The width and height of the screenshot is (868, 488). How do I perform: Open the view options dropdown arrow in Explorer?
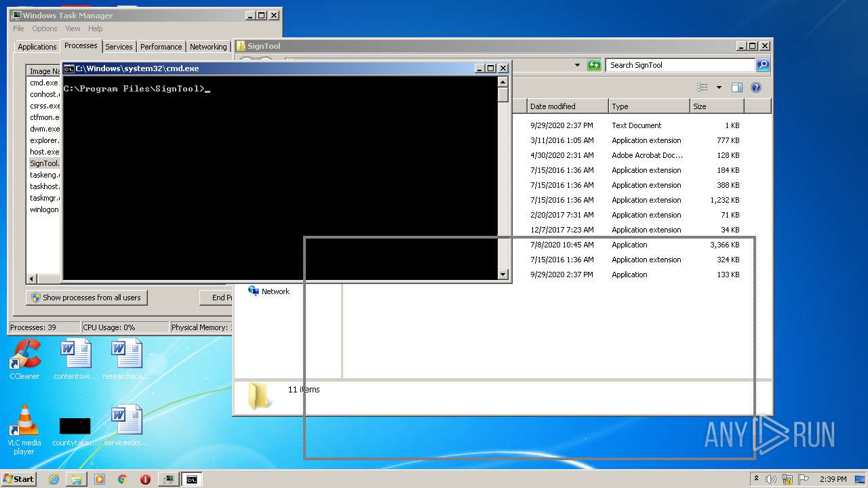[x=719, y=87]
